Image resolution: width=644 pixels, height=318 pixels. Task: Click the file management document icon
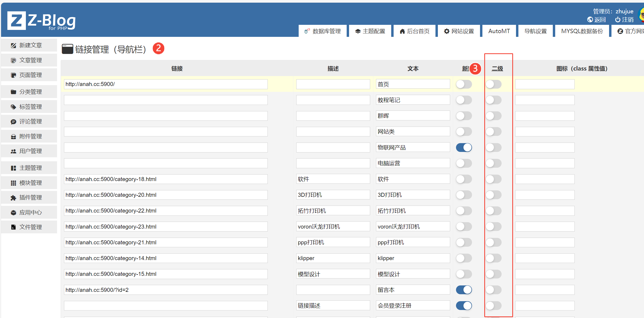click(x=13, y=227)
